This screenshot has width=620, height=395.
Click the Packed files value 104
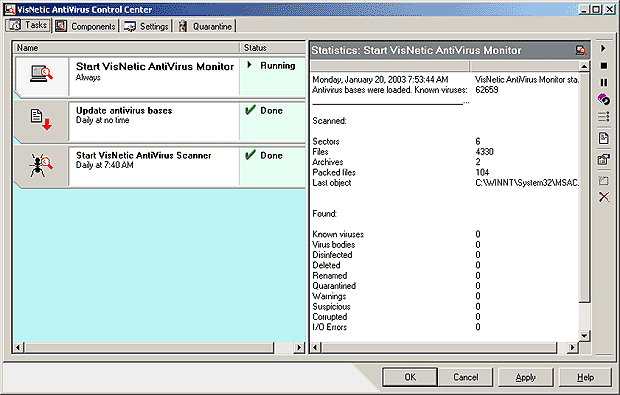[x=482, y=172]
